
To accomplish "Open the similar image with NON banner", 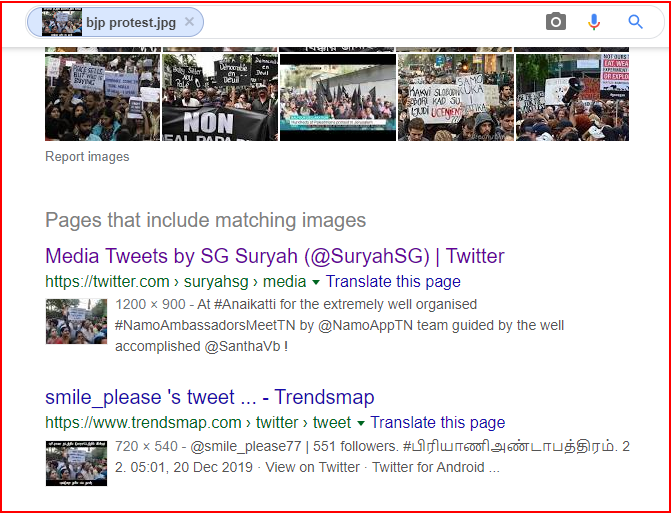I will (220, 97).
